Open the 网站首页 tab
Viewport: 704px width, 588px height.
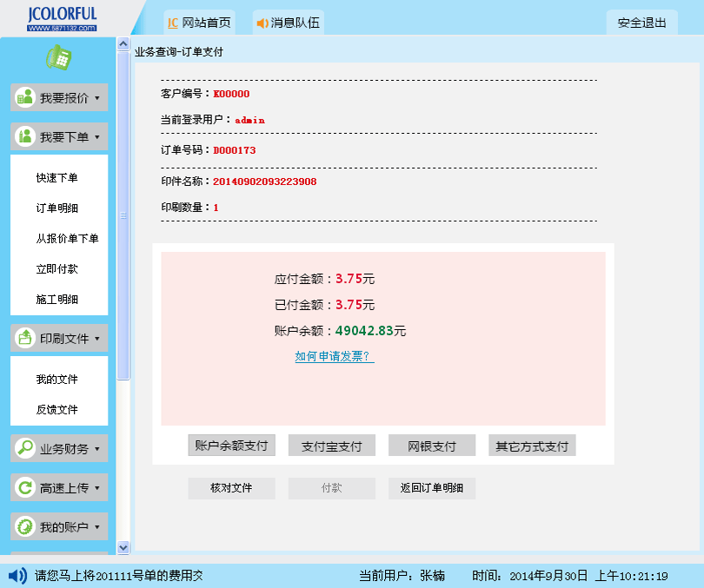click(199, 23)
